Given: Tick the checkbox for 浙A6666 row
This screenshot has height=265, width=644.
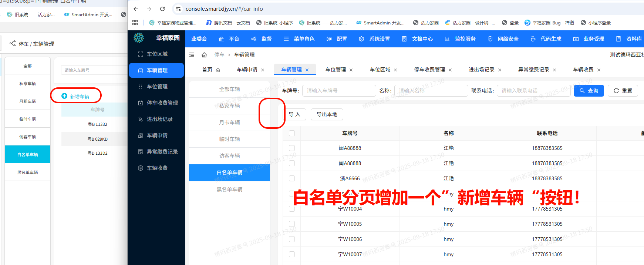Looking at the screenshot, I should point(292,178).
